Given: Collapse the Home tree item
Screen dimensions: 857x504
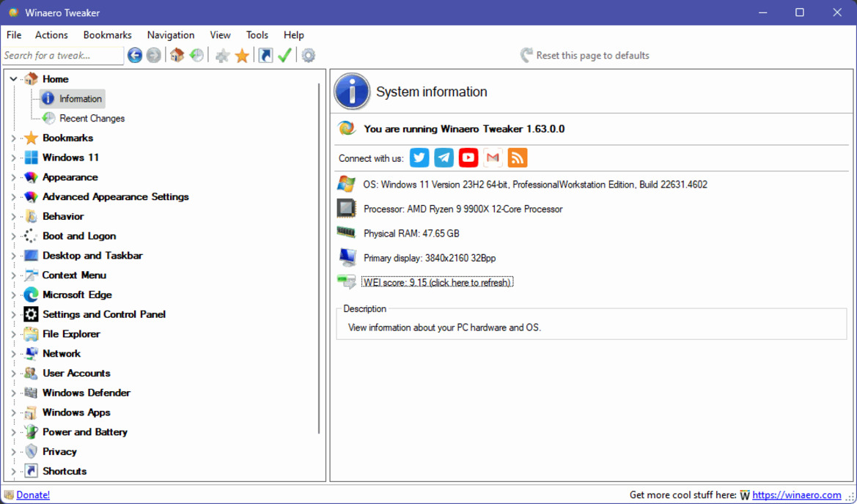Looking at the screenshot, I should click(x=12, y=78).
